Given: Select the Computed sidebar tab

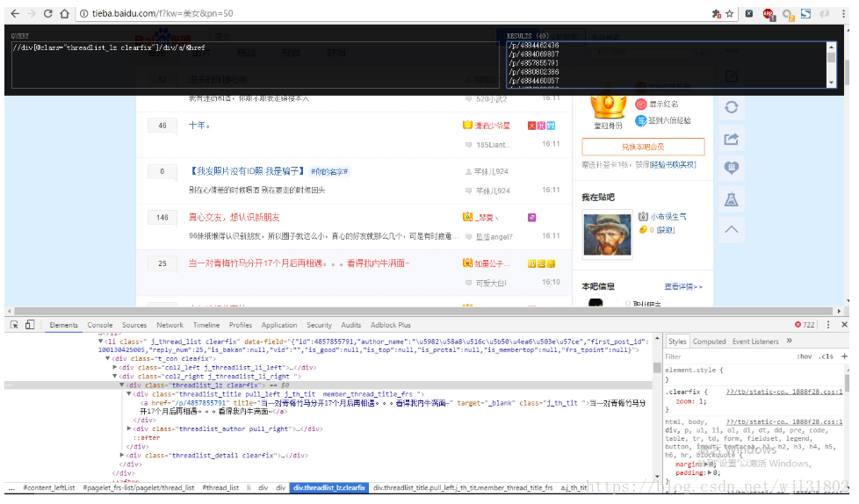Looking at the screenshot, I should tap(709, 342).
